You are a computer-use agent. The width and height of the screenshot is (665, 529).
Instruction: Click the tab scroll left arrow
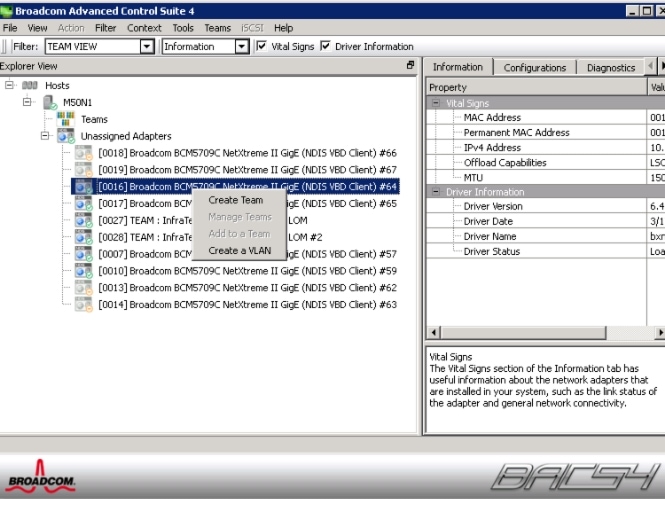650,66
